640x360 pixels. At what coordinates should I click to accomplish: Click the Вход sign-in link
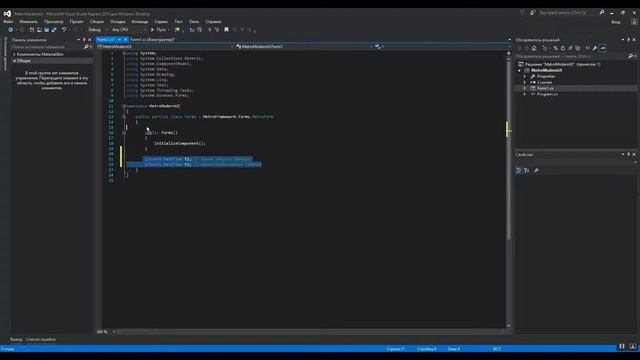coord(616,22)
